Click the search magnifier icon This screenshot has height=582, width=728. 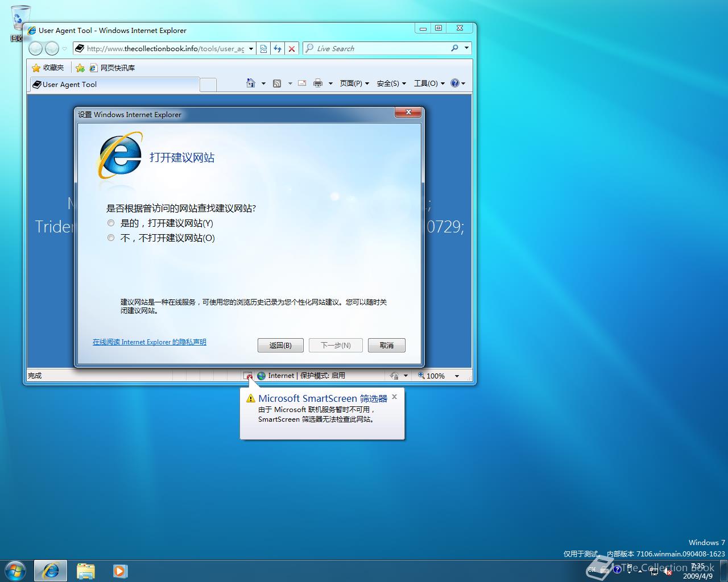tap(454, 48)
